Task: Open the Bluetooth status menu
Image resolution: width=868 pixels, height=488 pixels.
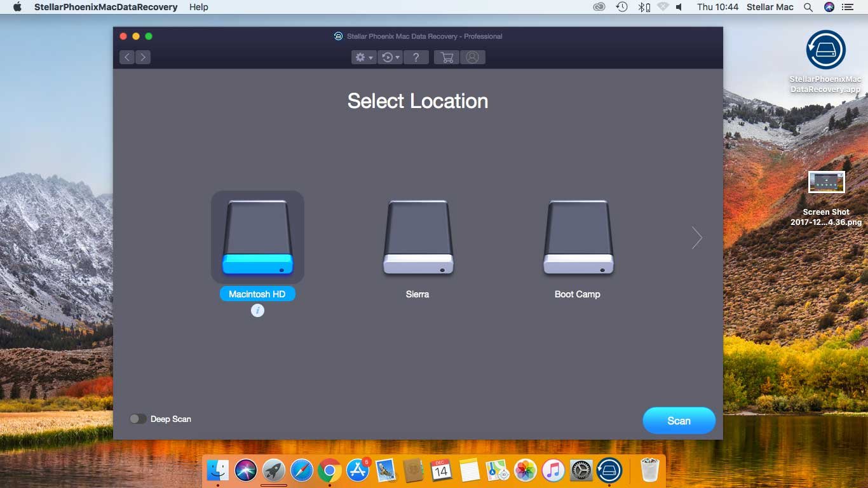Action: tap(644, 7)
